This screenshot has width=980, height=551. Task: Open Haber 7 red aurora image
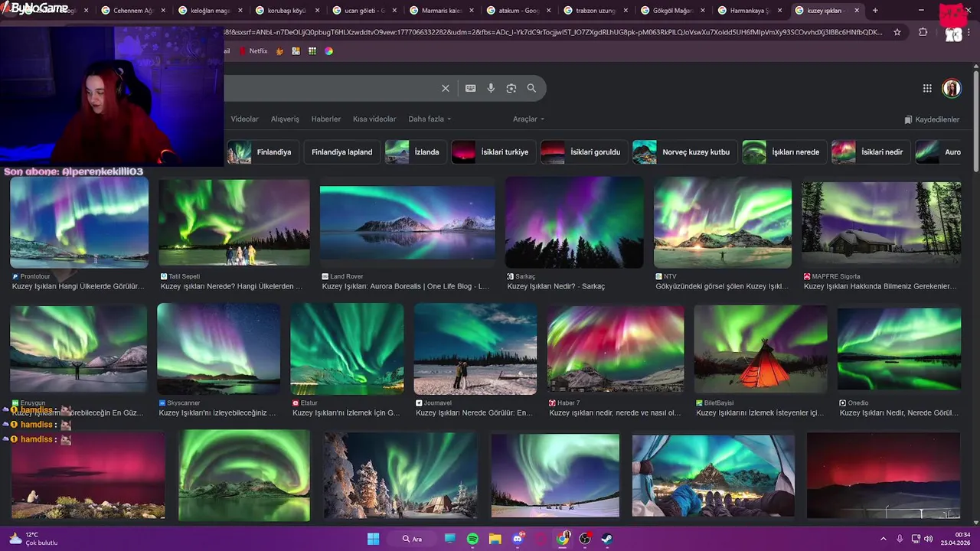point(616,349)
